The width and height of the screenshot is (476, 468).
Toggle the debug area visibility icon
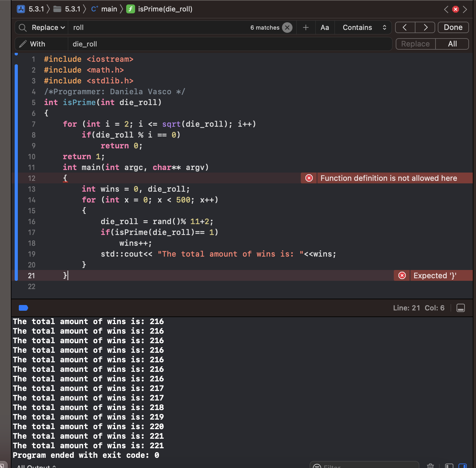[461, 308]
